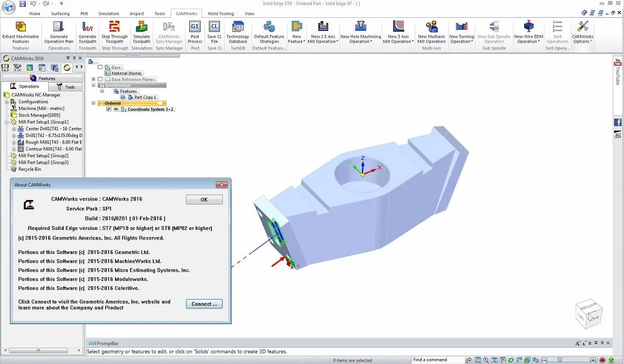
Task: Open New Hole Machining Operation dropdown
Action: click(x=361, y=32)
